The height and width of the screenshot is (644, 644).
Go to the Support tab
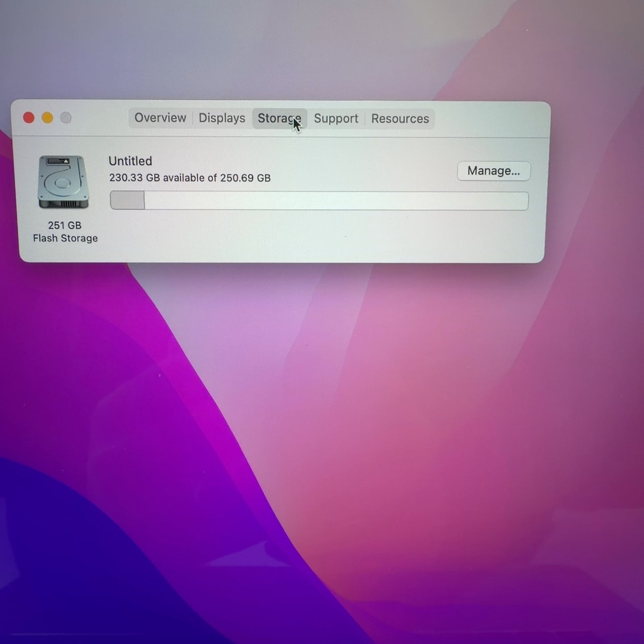click(x=336, y=119)
